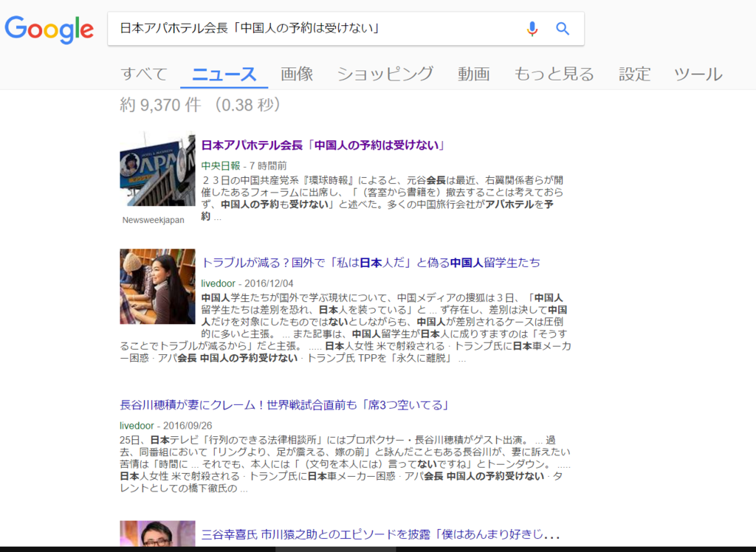The height and width of the screenshot is (552, 756).
Task: Open the 三谷幸喜 article thumbnail
Action: tap(157, 537)
